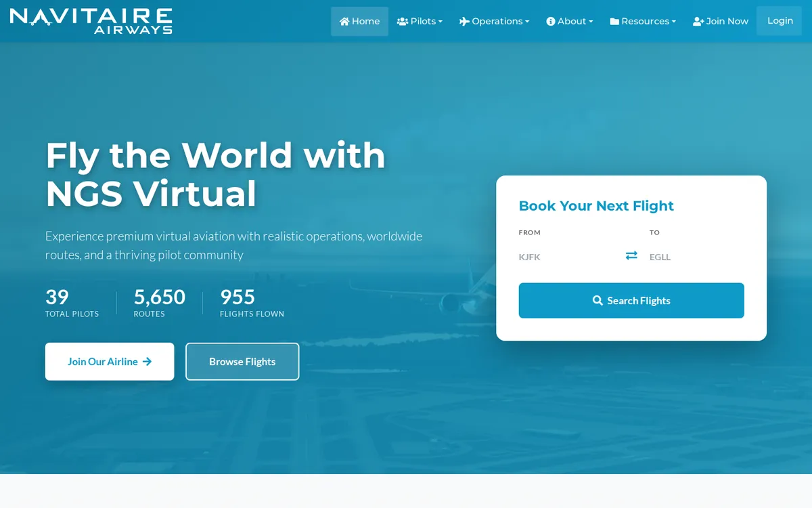The width and height of the screenshot is (812, 508).
Task: Click Join Our Airline button
Action: (x=110, y=362)
